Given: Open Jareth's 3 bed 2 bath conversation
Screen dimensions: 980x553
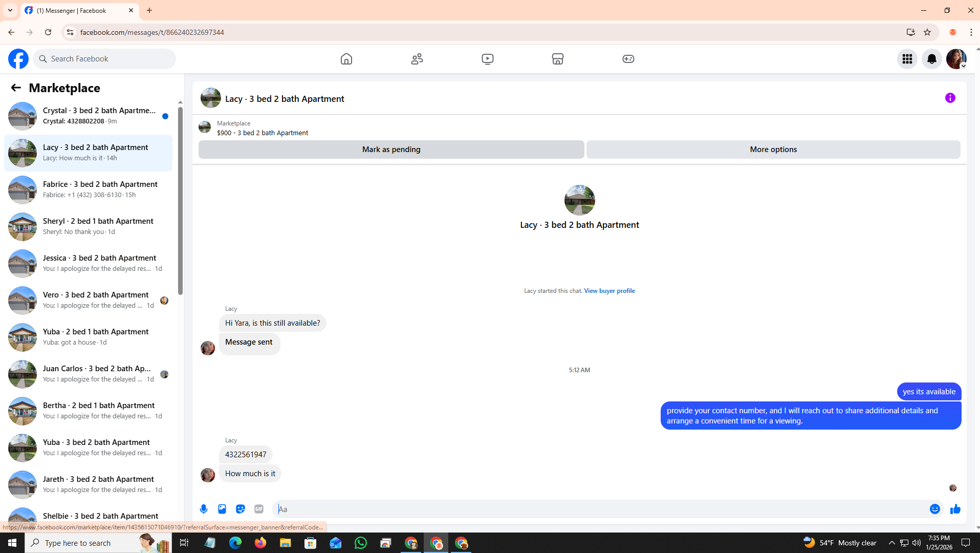Looking at the screenshot, I should pyautogui.click(x=88, y=484).
